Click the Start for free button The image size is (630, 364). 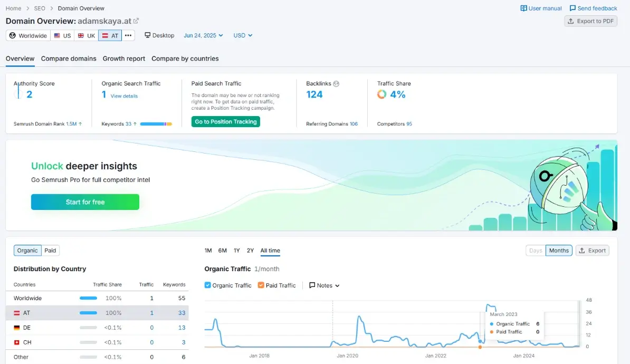click(x=85, y=202)
